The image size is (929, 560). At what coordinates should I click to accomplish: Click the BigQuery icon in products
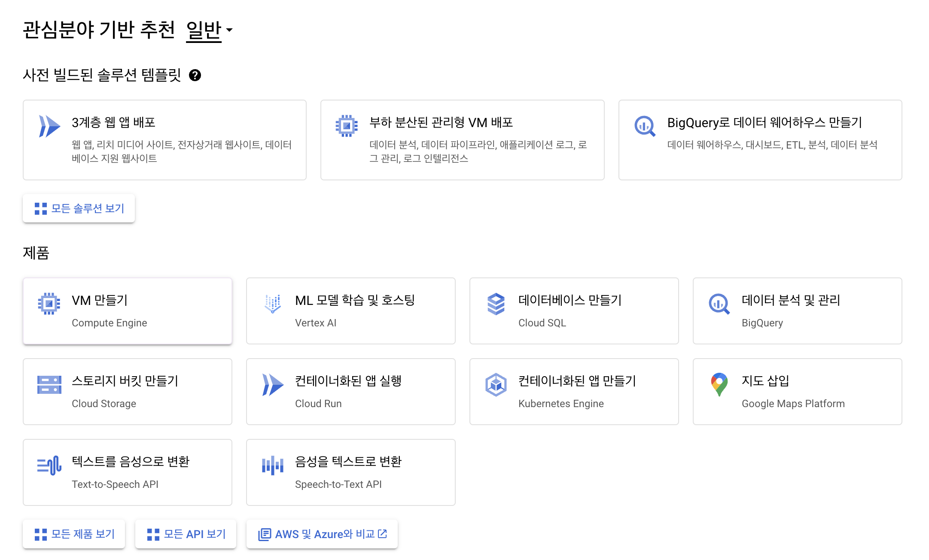coord(719,304)
